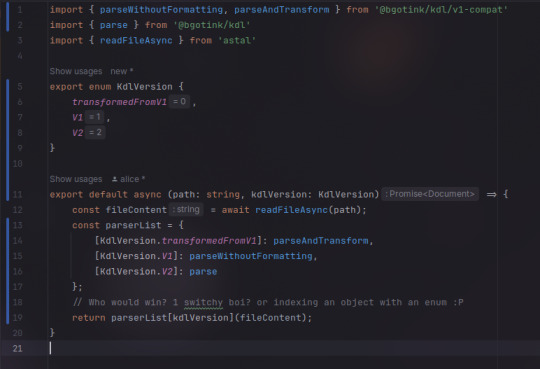
Task: Select the V2 enum member on line 8
Action: coord(77,133)
